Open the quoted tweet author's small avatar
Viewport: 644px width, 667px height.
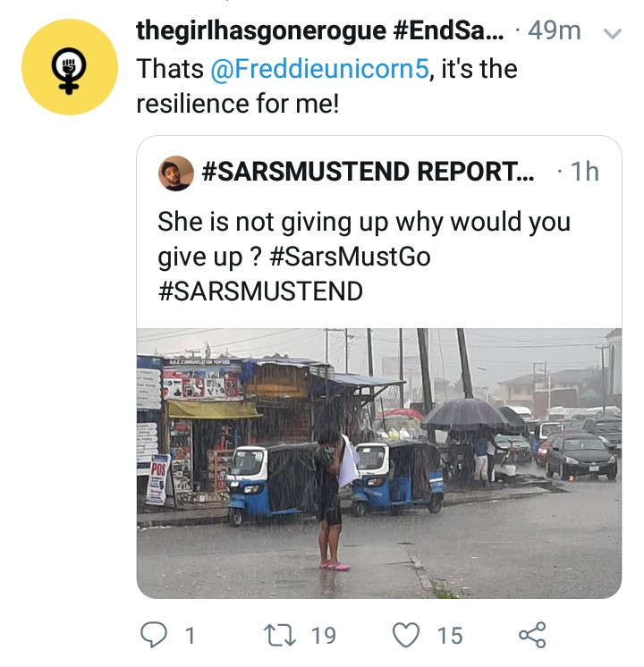pyautogui.click(x=175, y=173)
